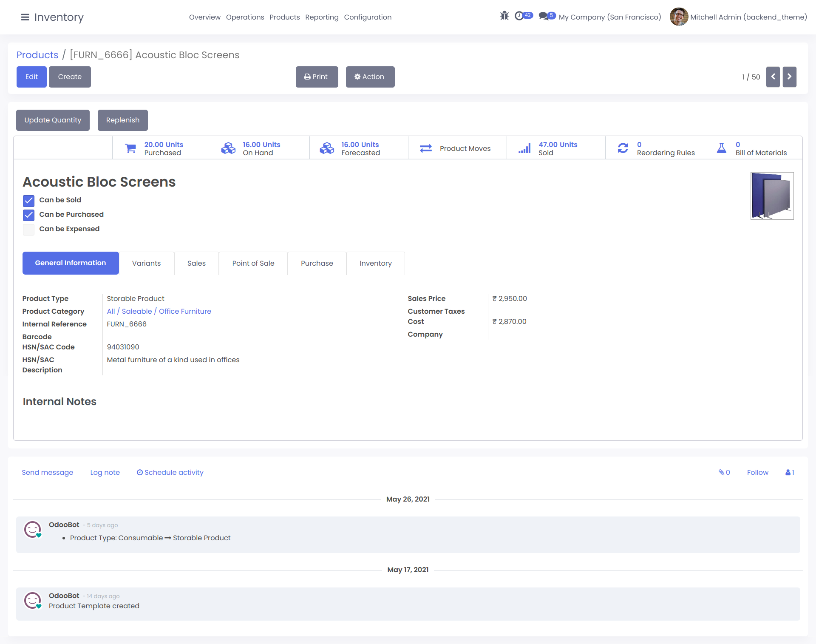Open Office Furniture category link
The image size is (816, 644).
(x=185, y=311)
